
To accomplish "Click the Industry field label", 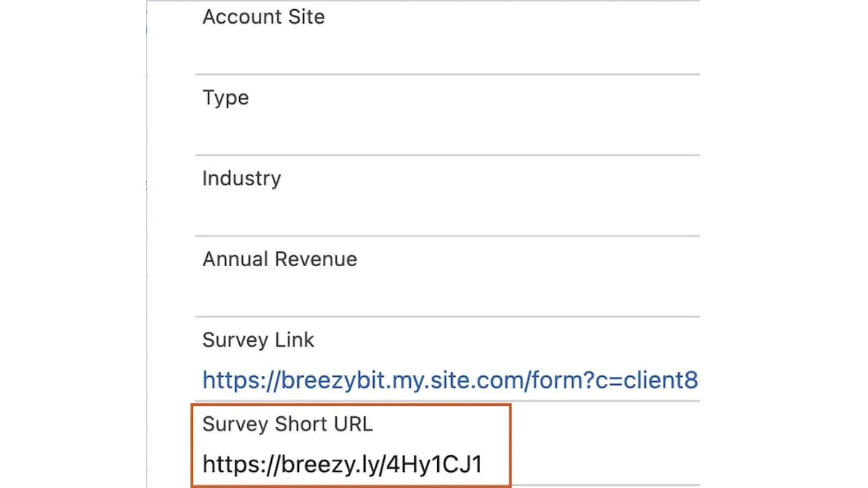I will [x=241, y=178].
